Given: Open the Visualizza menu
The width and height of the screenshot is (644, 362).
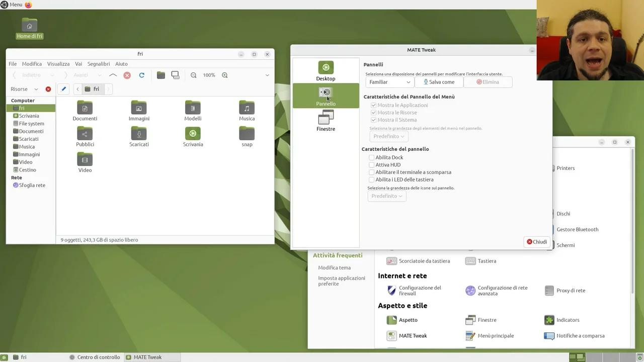Looking at the screenshot, I should pyautogui.click(x=58, y=63).
